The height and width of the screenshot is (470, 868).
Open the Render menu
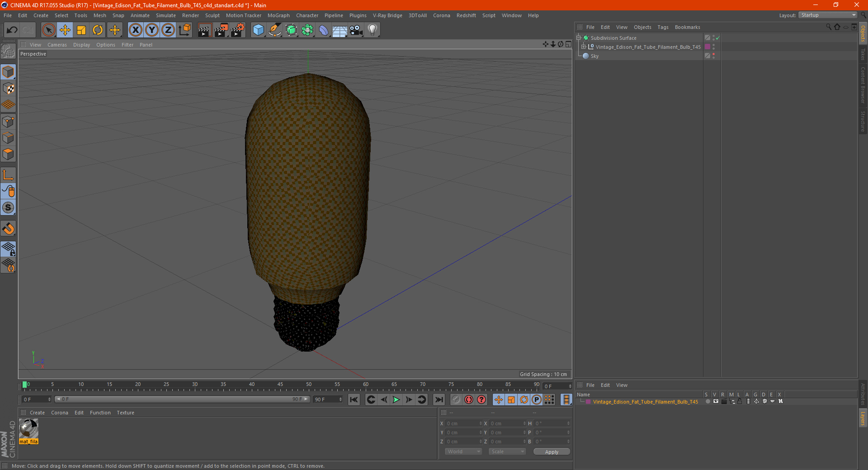(190, 15)
